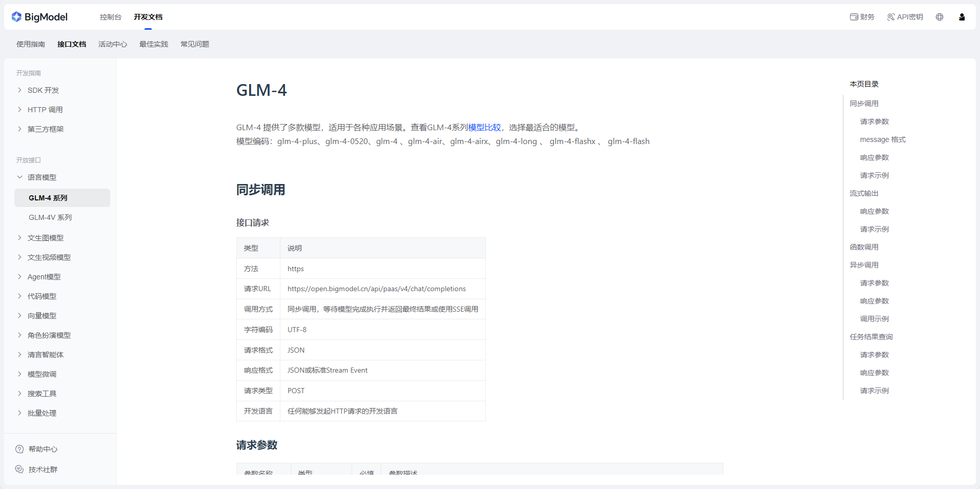Jump to message 格式 in page contents
The image size is (980, 489).
pyautogui.click(x=883, y=139)
